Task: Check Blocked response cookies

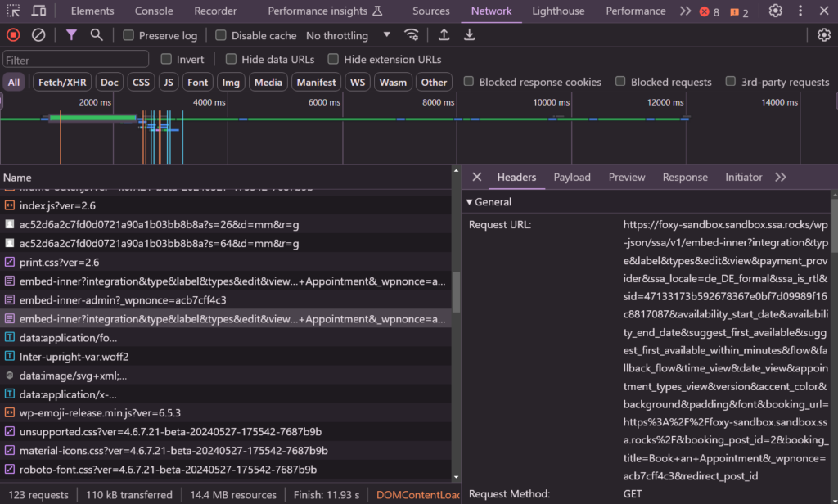Action: point(469,81)
